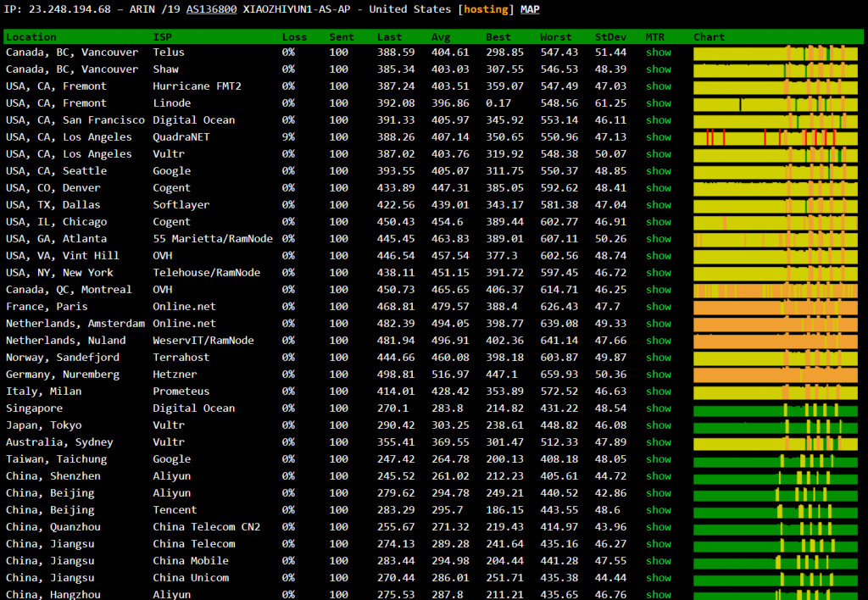868x600 pixels.
Task: Click the 61.25 StDev value for Linode
Action: point(610,103)
